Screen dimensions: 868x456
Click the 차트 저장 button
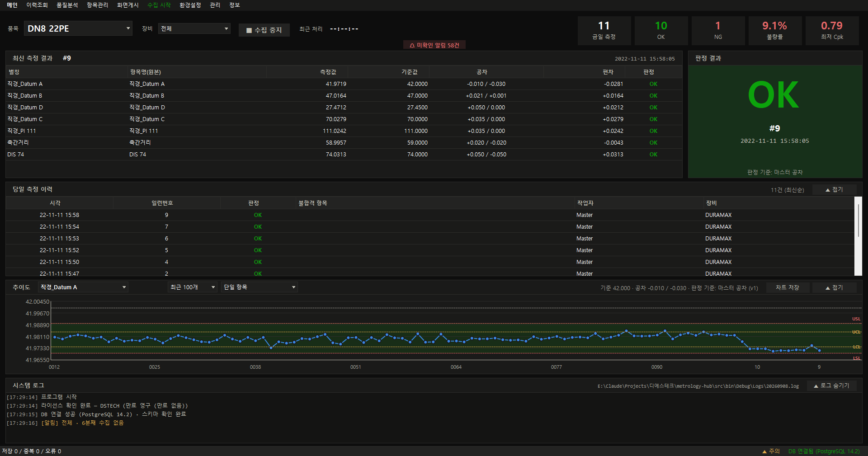pyautogui.click(x=788, y=288)
